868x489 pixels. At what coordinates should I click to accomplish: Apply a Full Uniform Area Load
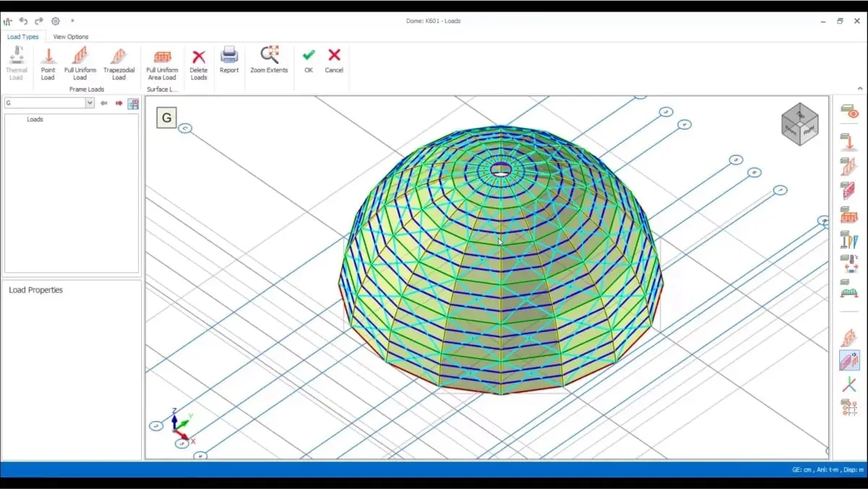(161, 63)
